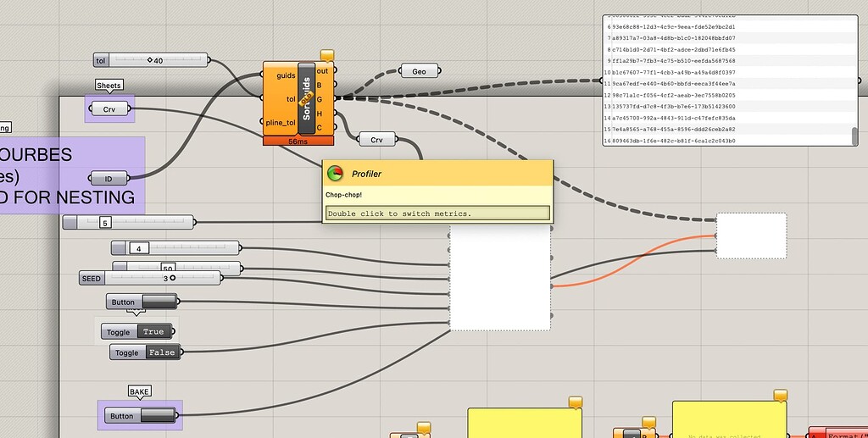The image size is (868, 438).
Task: Click the slider showing value 5
Action: [x=129, y=222]
